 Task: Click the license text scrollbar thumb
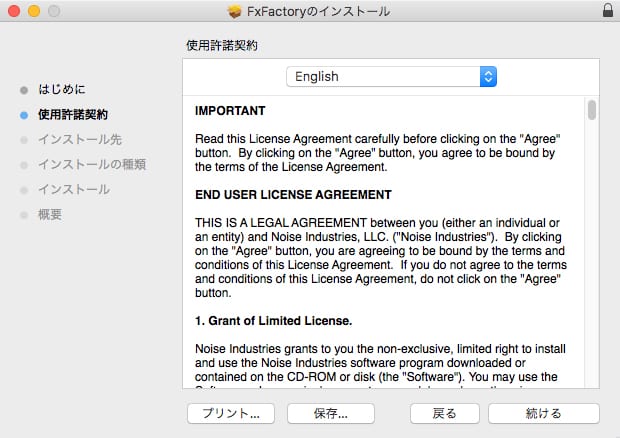592,110
